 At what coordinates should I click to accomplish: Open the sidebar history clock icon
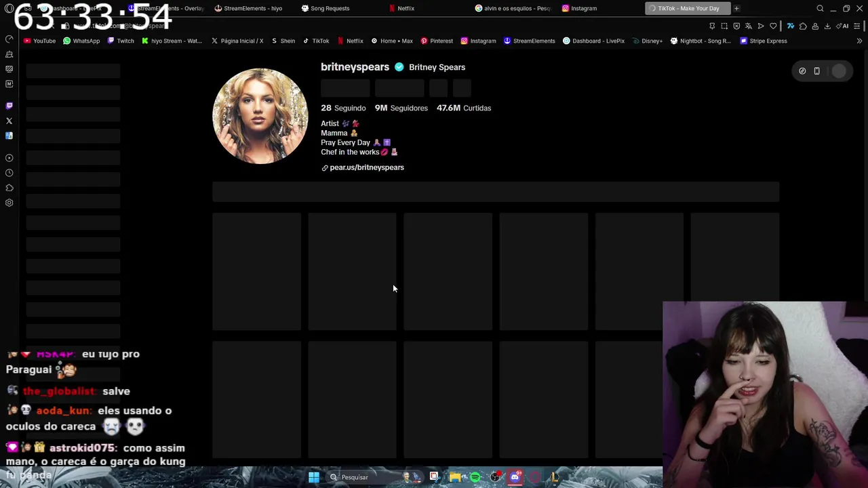click(x=9, y=173)
